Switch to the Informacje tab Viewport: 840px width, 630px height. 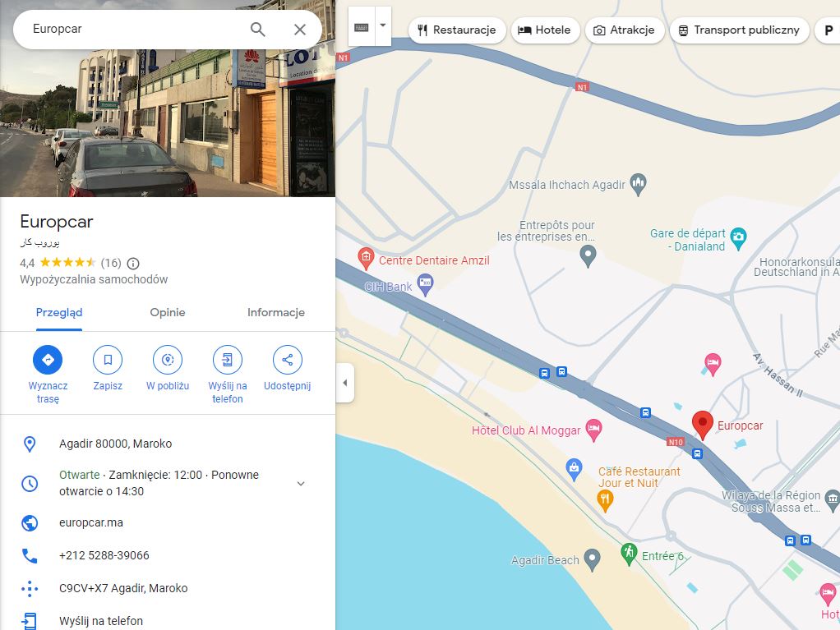click(276, 313)
